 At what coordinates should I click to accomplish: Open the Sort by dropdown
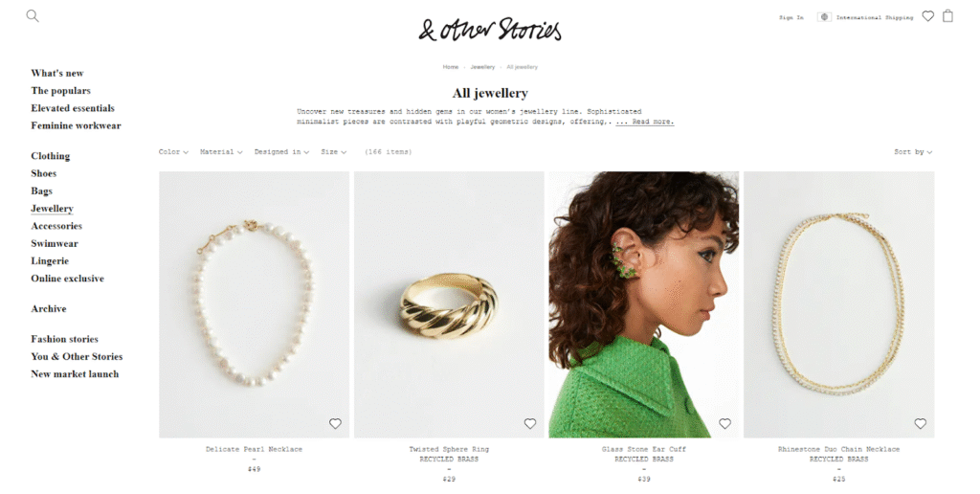click(x=912, y=152)
